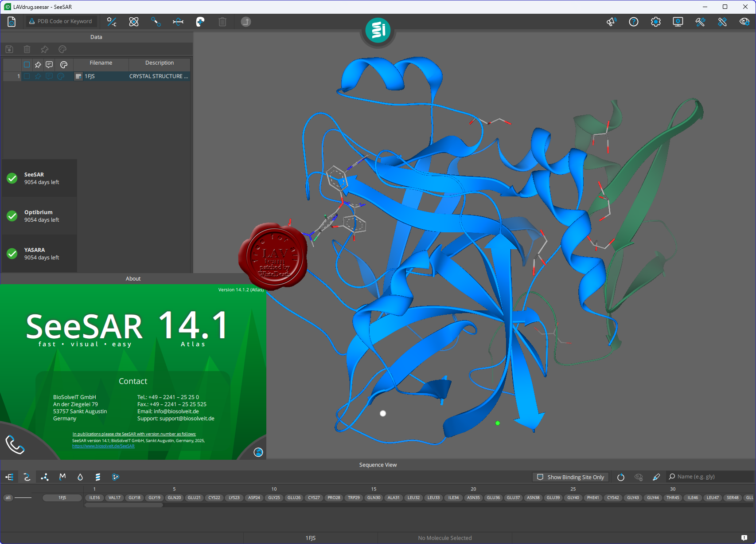Click the water droplet icon in sequence toolbar
This screenshot has height=544, width=756.
coord(80,477)
